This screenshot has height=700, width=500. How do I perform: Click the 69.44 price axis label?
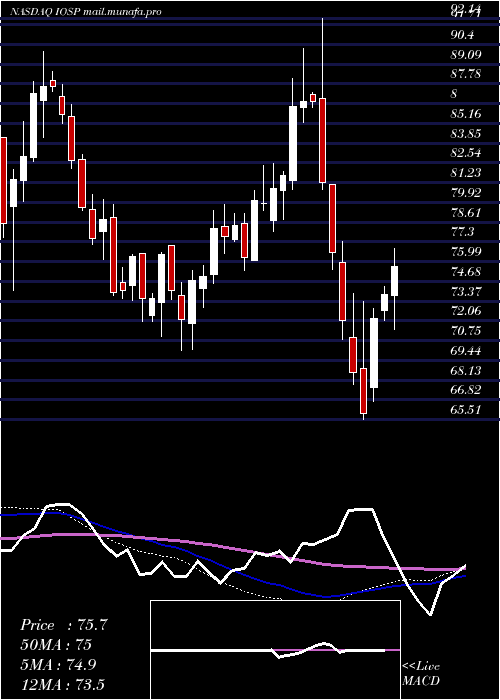click(466, 350)
